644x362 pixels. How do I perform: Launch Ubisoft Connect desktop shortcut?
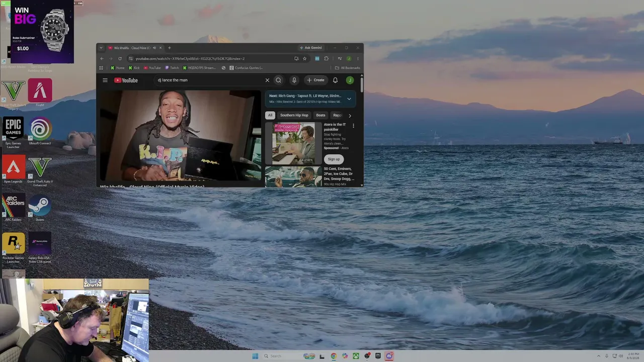pos(40,131)
